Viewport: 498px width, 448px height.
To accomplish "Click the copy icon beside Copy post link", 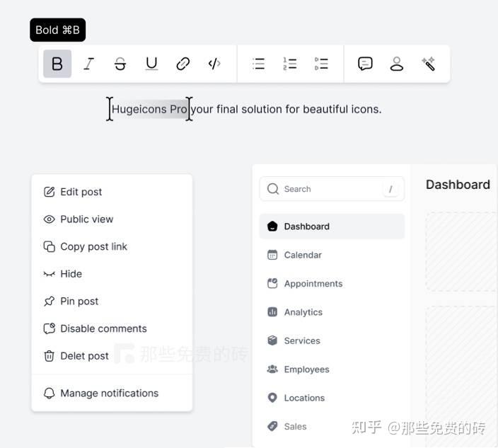I will [x=50, y=246].
